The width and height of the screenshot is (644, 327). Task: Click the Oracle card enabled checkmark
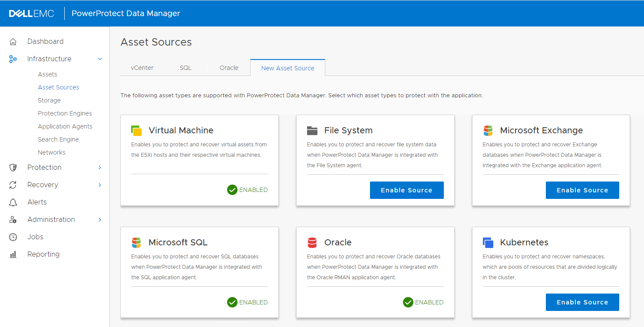tap(408, 302)
